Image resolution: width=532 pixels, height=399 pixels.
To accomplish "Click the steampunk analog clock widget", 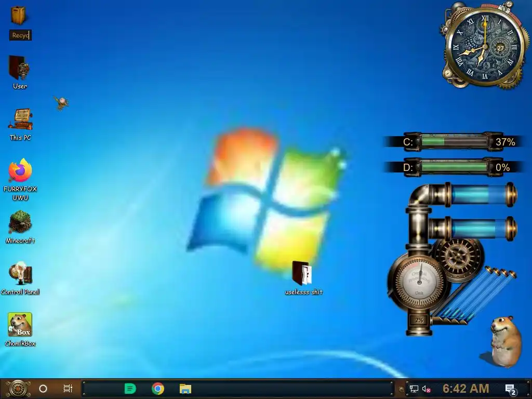I will click(x=485, y=46).
